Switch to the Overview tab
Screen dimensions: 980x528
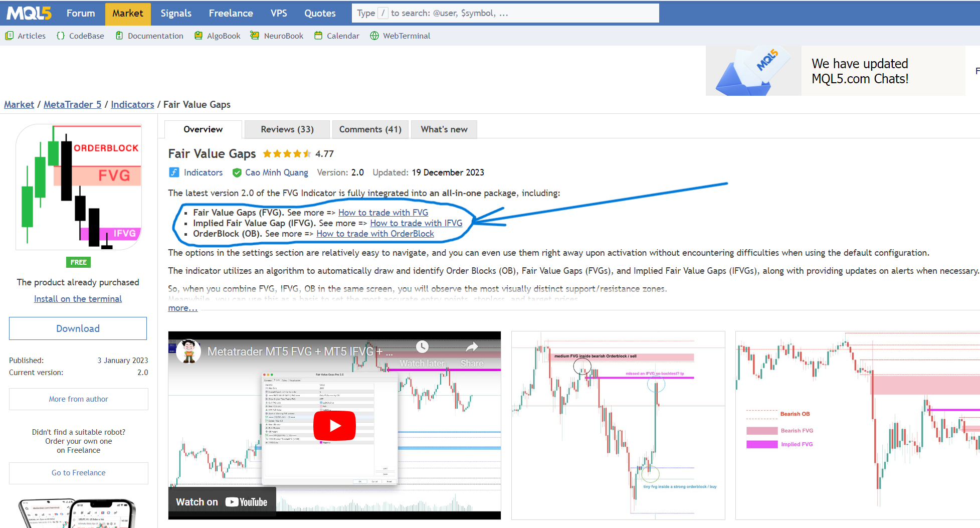203,129
